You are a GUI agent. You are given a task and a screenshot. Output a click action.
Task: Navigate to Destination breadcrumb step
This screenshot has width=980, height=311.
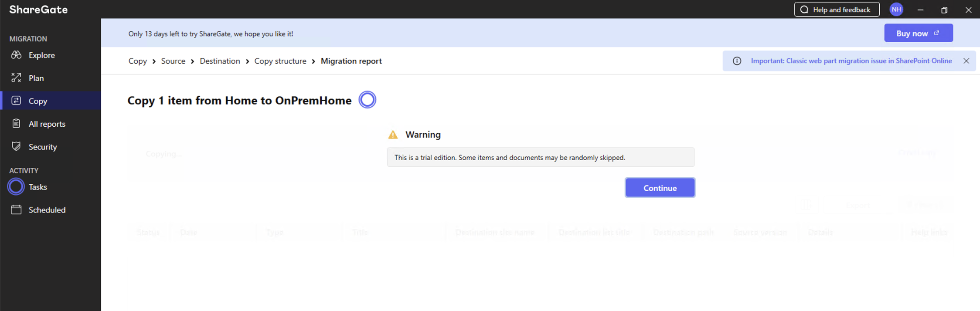(220, 61)
